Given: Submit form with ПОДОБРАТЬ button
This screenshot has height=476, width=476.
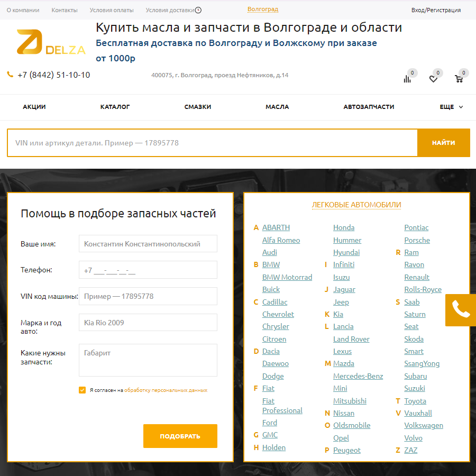Looking at the screenshot, I should point(180,436).
